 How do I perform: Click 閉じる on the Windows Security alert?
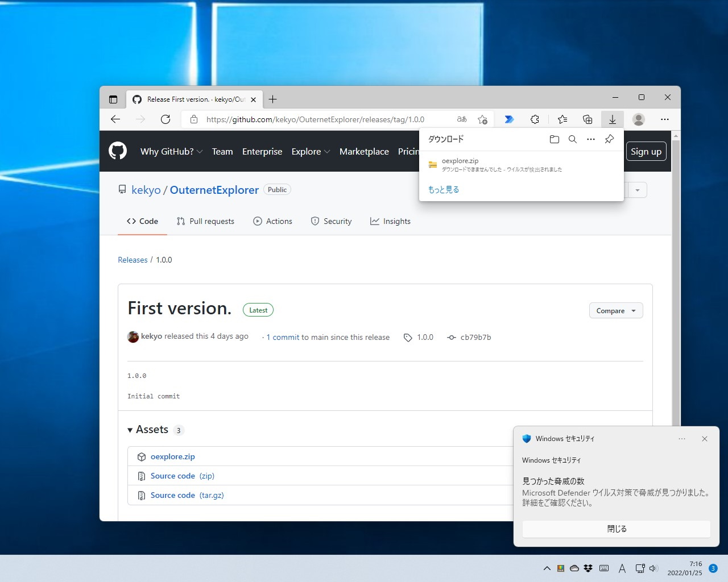click(x=616, y=529)
